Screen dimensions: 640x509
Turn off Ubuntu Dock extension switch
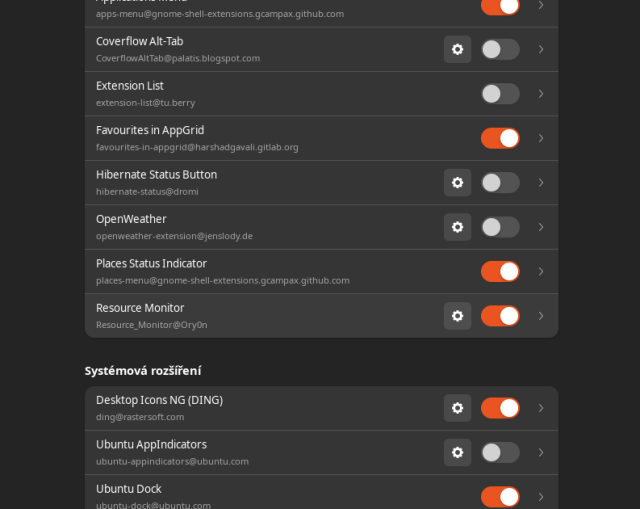[500, 496]
